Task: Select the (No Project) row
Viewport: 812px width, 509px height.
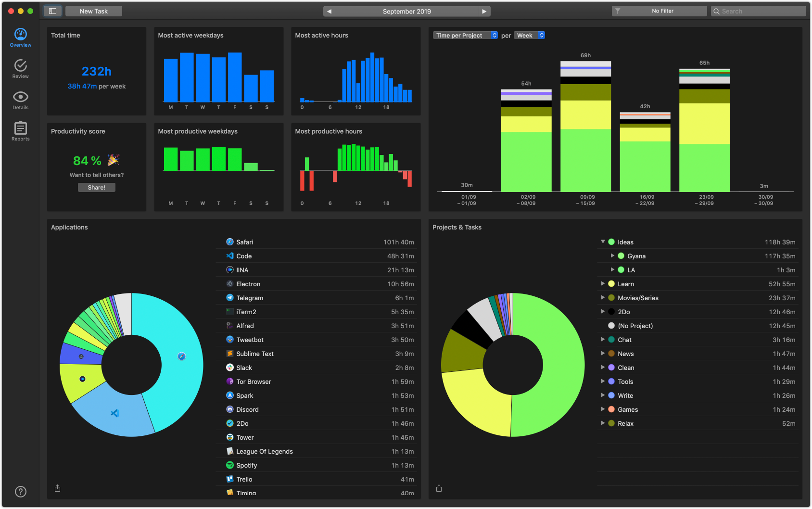Action: [698, 326]
